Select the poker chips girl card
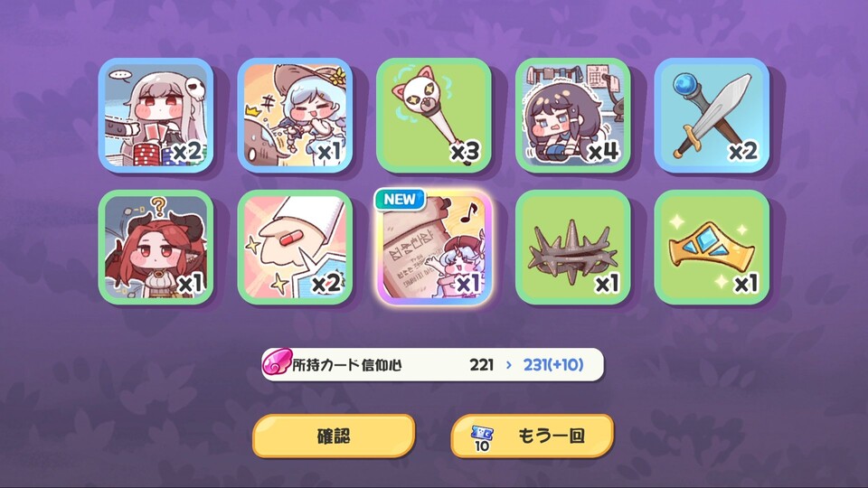The width and height of the screenshot is (868, 488). point(156,115)
